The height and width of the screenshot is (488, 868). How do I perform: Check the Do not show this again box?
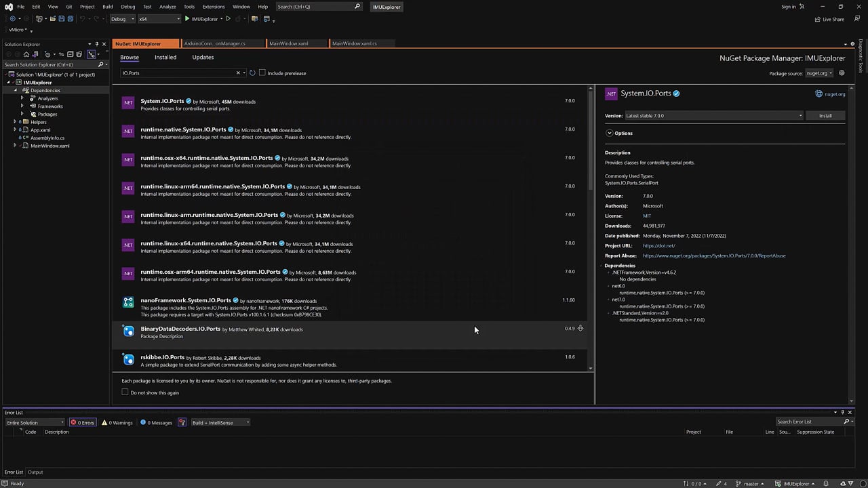tap(125, 392)
